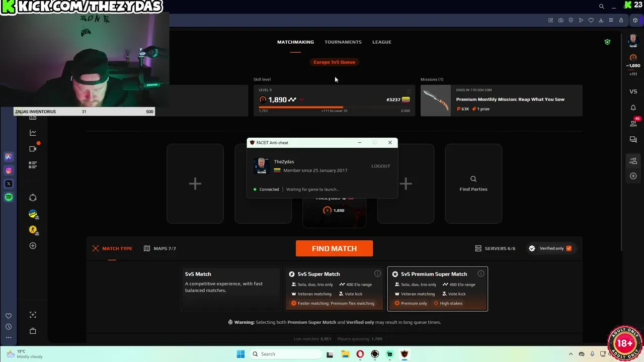Open the shield privacy icon in browser toolbar
The width and height of the screenshot is (644, 362).
point(571,20)
